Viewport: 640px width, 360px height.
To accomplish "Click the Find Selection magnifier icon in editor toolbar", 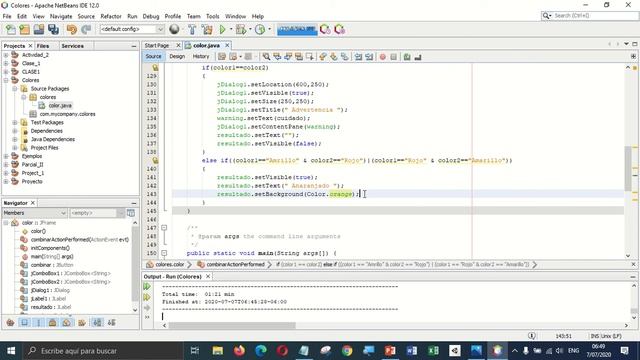I will click(266, 57).
